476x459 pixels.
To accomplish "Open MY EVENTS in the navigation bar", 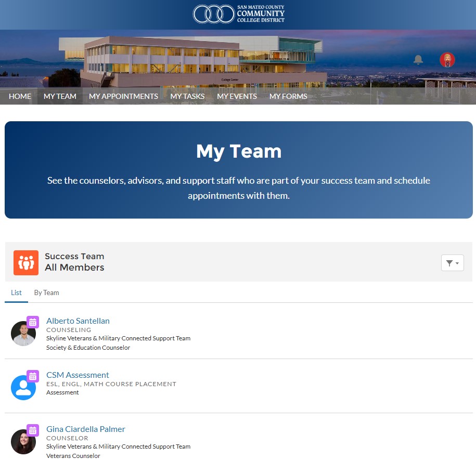I will coord(237,96).
